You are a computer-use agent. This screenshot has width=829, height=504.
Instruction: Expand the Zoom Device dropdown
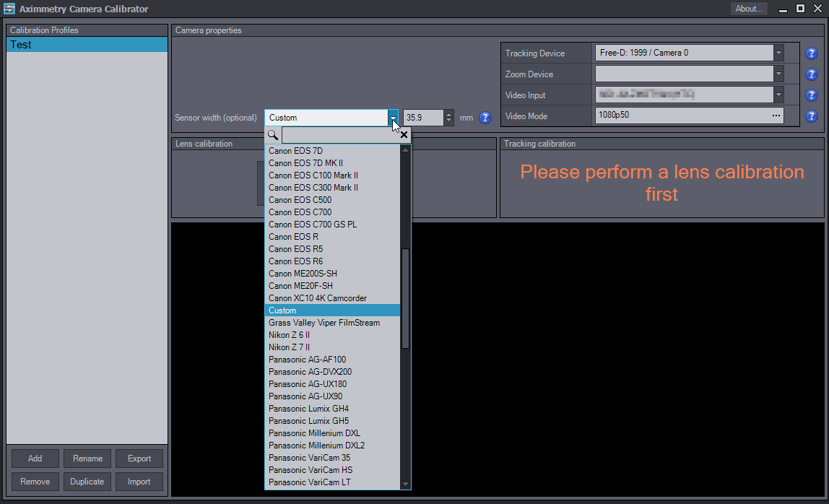[778, 74]
